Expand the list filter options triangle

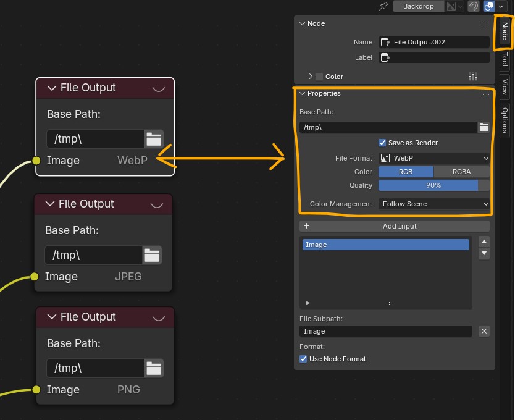coord(308,303)
